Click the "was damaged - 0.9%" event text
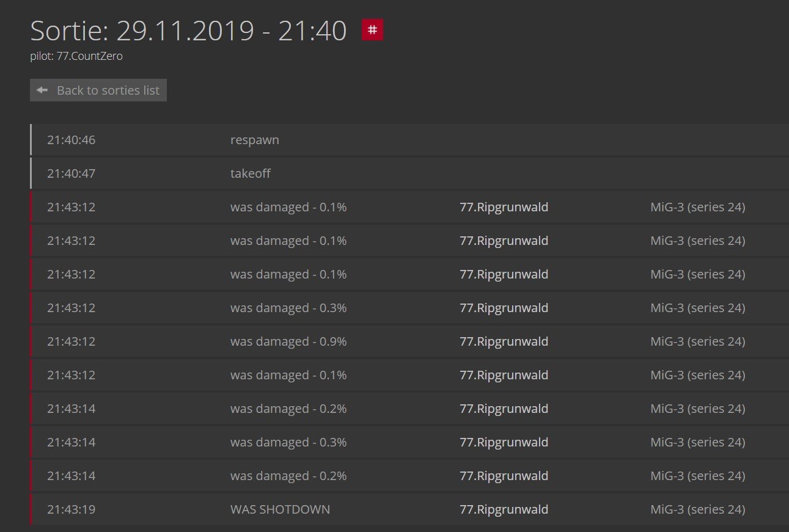The height and width of the screenshot is (532, 789). [x=288, y=341]
